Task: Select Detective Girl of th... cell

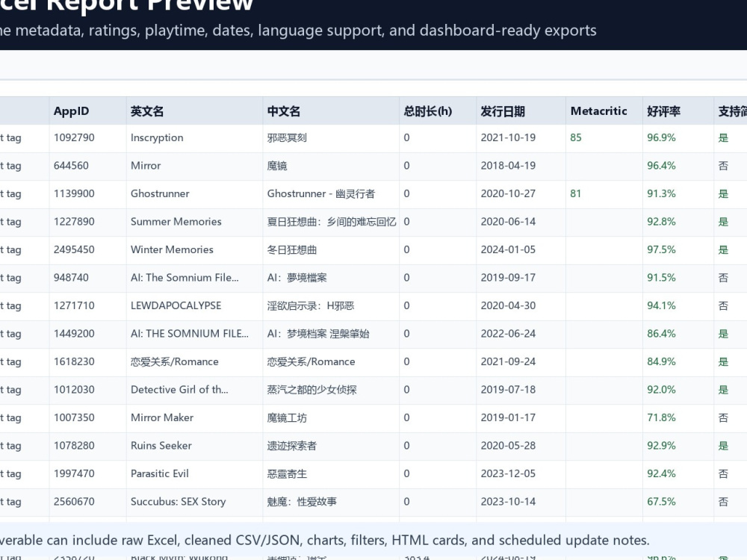Action: pyautogui.click(x=194, y=391)
